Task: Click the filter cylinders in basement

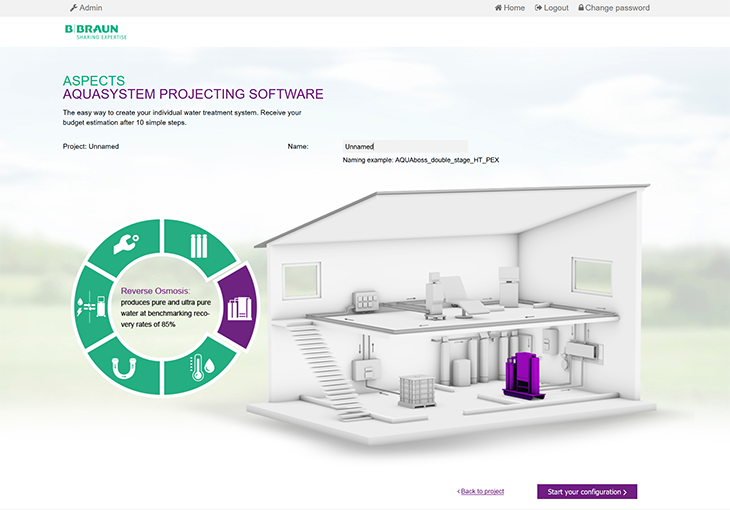Action: click(x=477, y=359)
